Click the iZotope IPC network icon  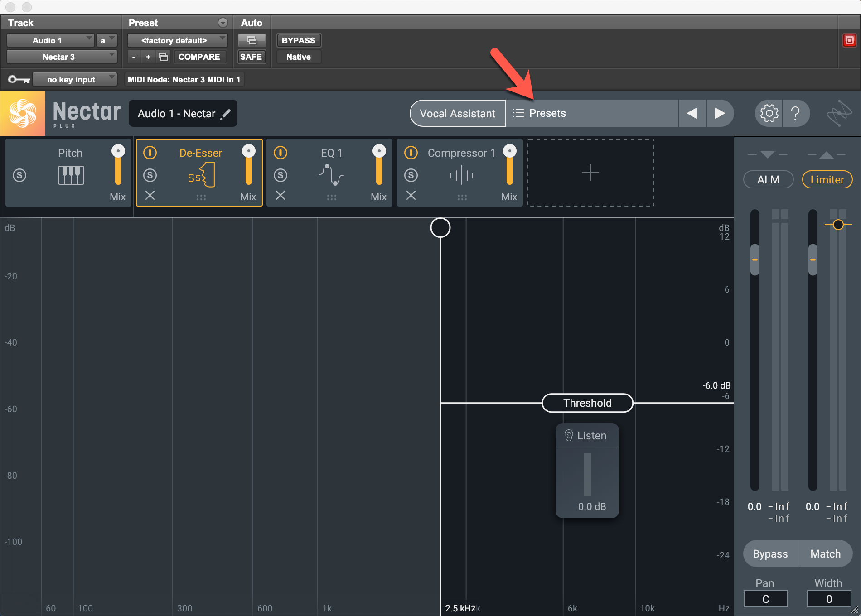coord(839,113)
